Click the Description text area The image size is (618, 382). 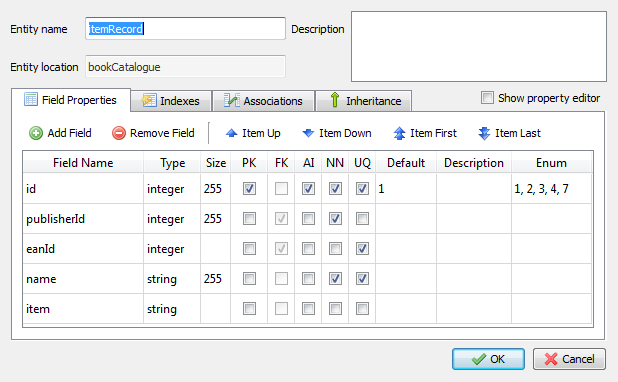[x=479, y=47]
